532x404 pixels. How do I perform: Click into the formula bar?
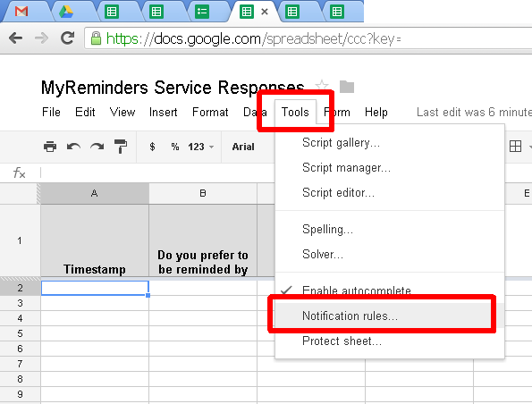[x=157, y=173]
